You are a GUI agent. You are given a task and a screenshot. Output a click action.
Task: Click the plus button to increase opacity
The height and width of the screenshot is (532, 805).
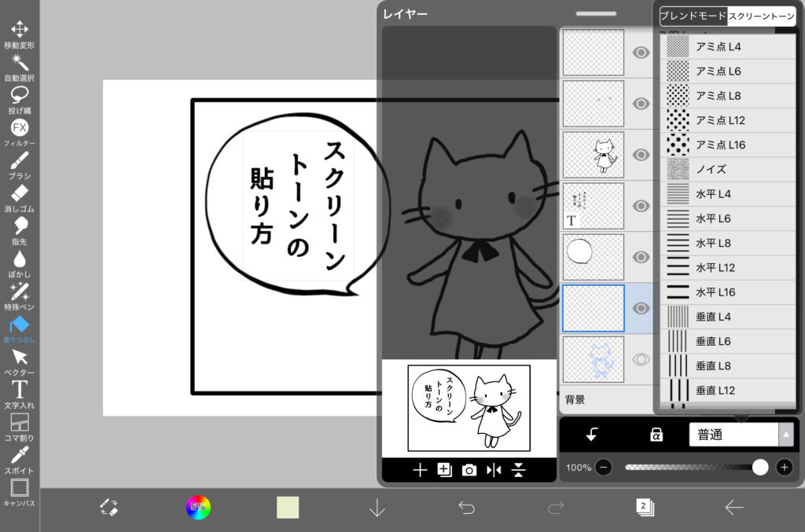(x=784, y=467)
